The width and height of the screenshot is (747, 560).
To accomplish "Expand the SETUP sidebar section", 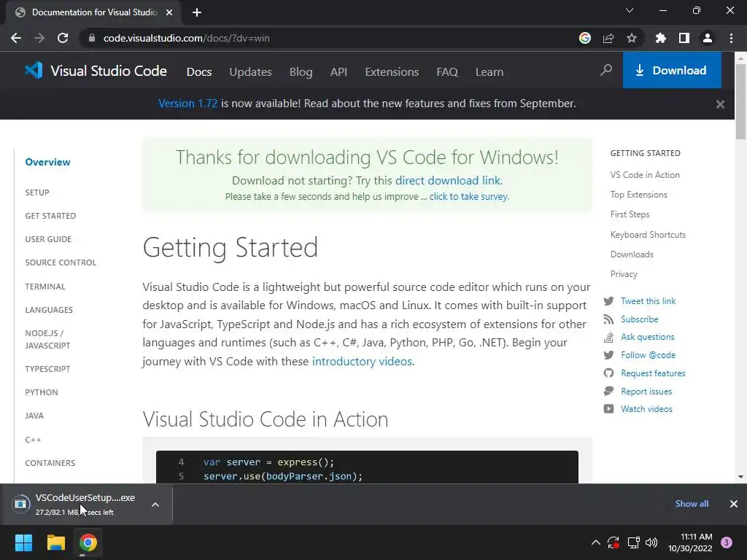I will click(x=37, y=192).
